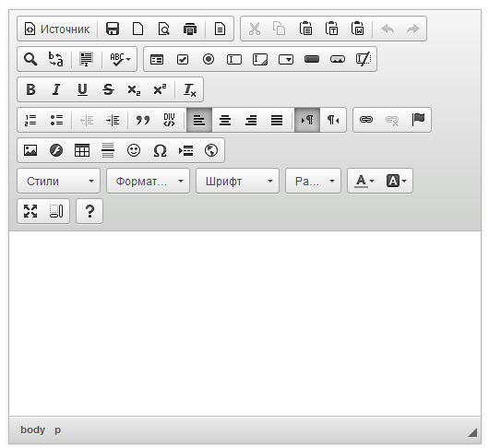Insert a smiley emoticon

point(134,150)
